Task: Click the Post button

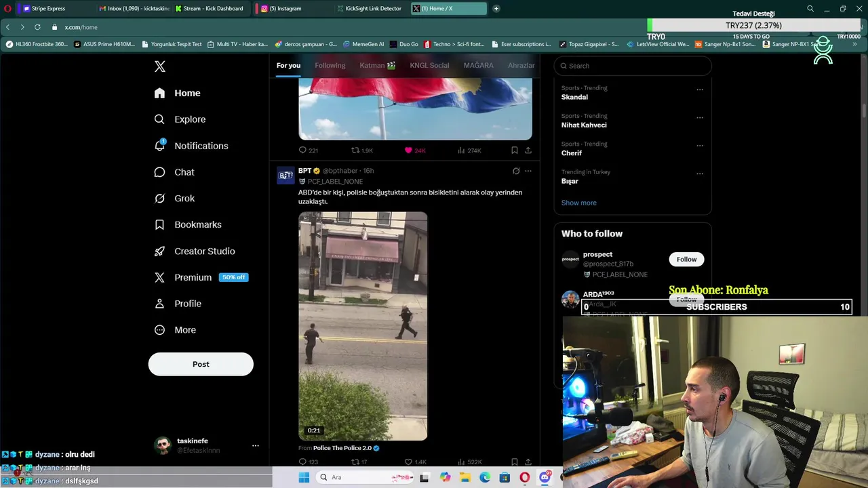Action: tap(201, 364)
